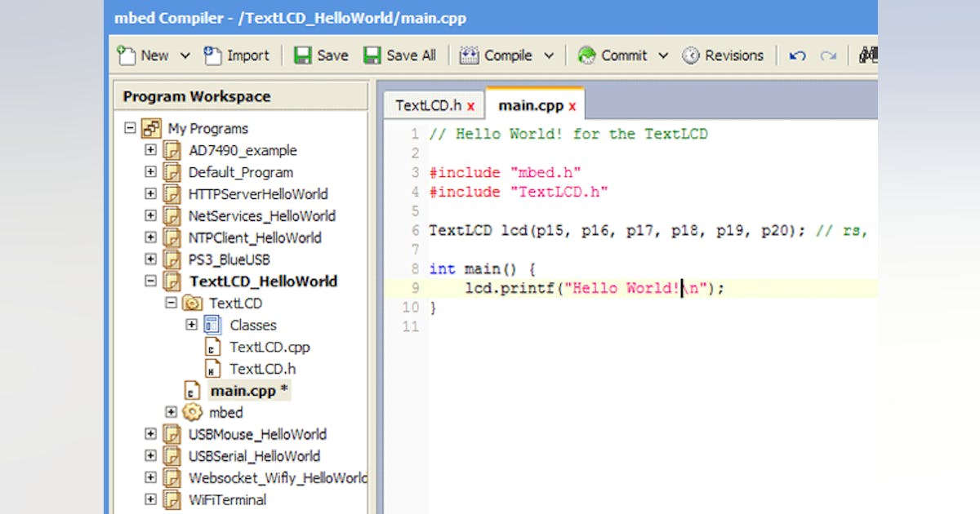Open the Classes node under TextLCD
Viewport: 980px width, 514px height.
(191, 325)
